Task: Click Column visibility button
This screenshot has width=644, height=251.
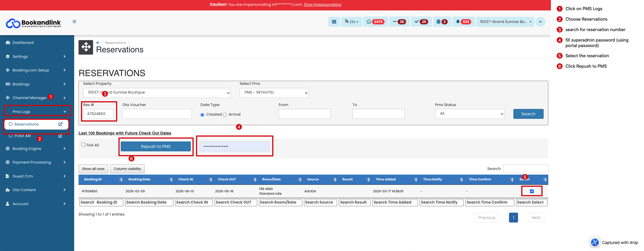Action: (127, 169)
